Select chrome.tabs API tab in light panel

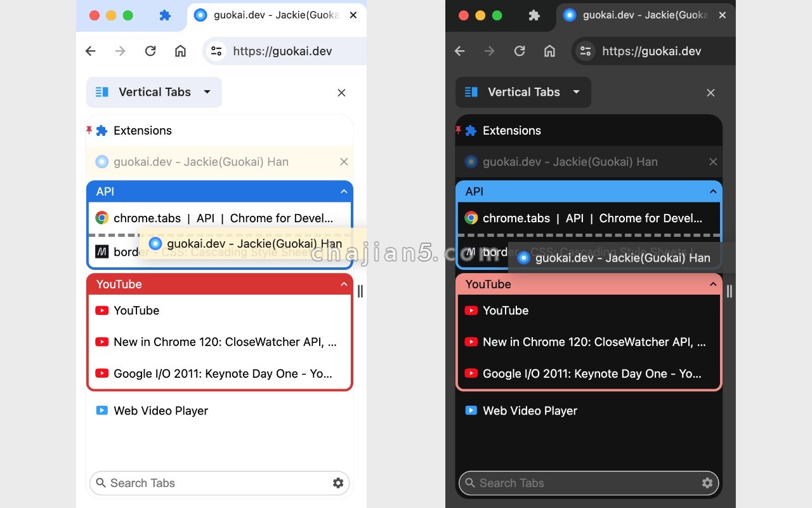(219, 218)
